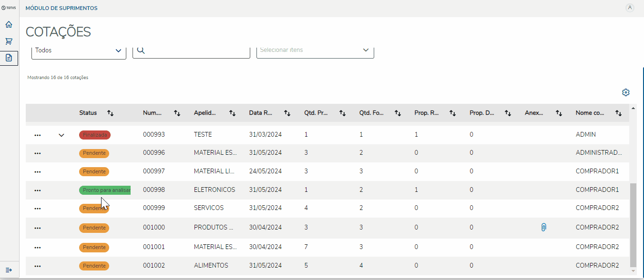Open actions menu for quotation 000993
Viewport: 644px width, 280px height.
tap(38, 135)
